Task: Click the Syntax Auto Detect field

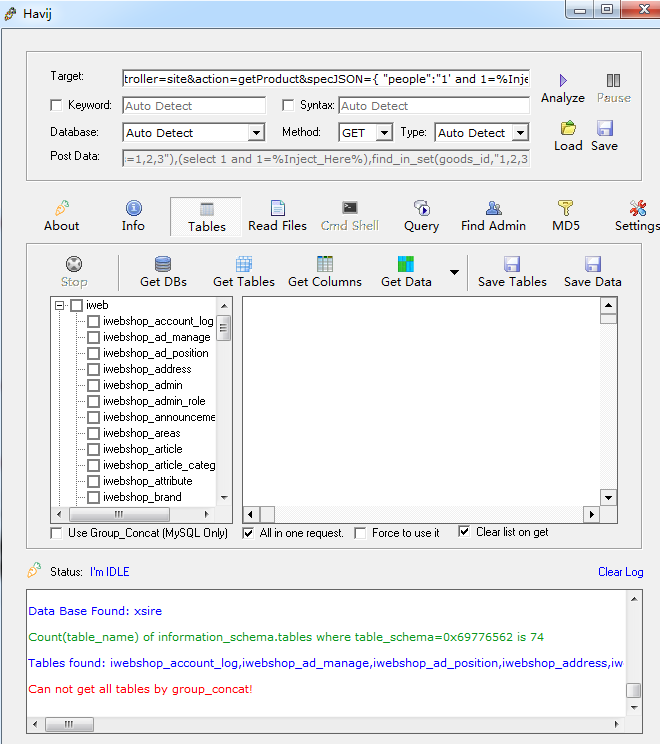Action: tap(434, 105)
